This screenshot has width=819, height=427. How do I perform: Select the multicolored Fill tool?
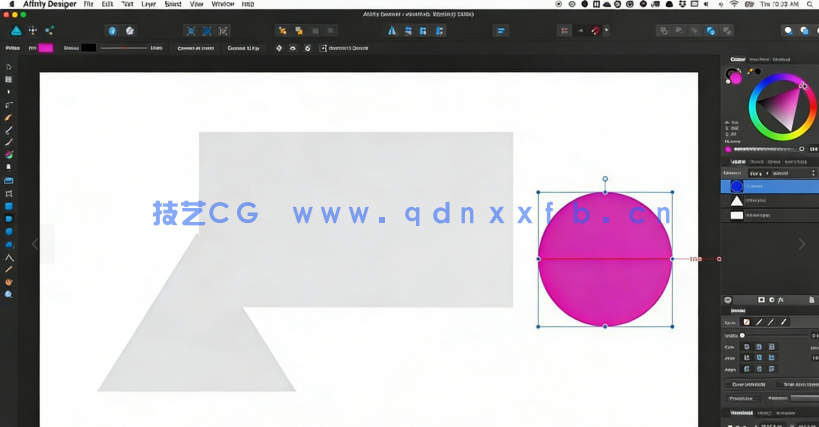[x=8, y=155]
